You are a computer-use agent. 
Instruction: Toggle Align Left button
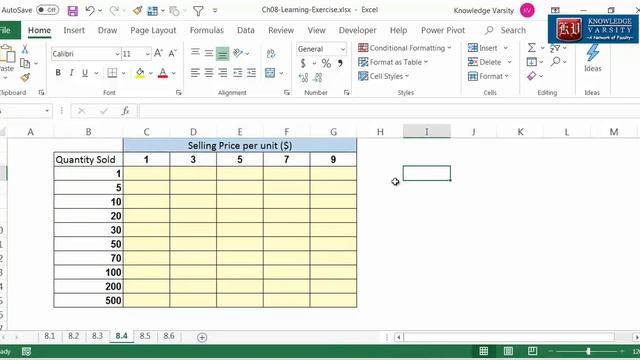[x=196, y=73]
